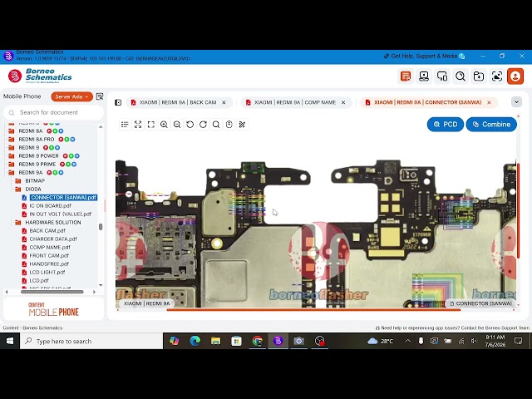The height and width of the screenshot is (399, 532).
Task: Click the document tree horizontal scrollbar
Action: [52, 292]
